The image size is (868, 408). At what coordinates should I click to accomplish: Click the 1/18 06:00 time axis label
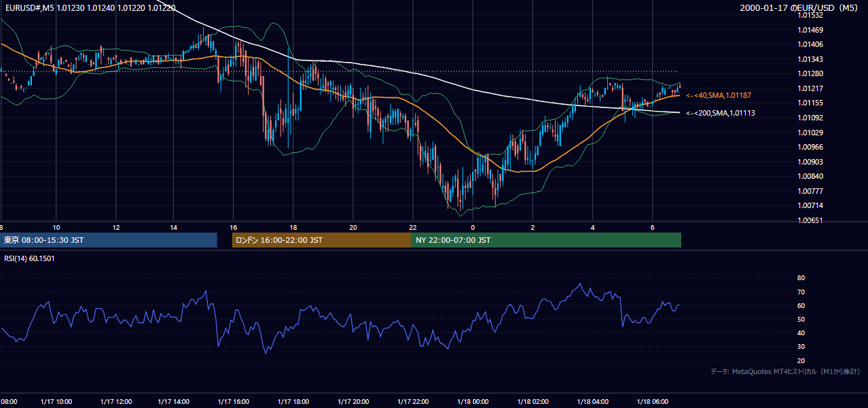point(652,401)
